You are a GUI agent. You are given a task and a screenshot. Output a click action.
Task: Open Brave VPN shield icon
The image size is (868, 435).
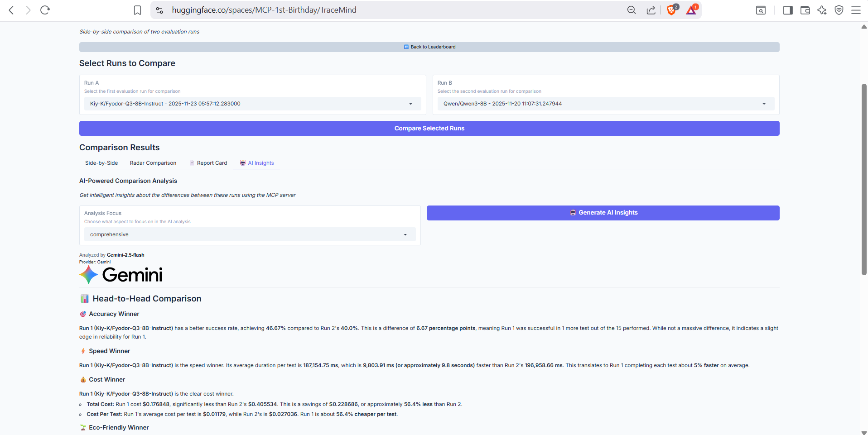coord(839,10)
